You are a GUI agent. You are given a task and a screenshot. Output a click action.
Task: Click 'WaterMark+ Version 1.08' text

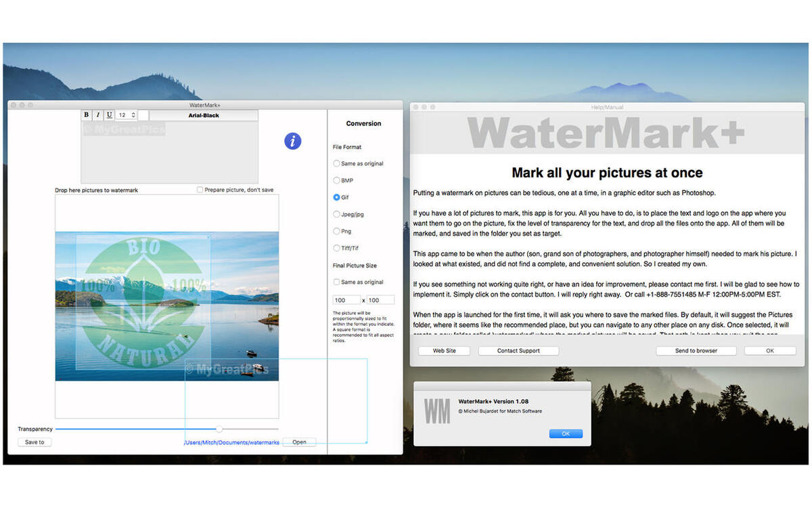coord(493,402)
